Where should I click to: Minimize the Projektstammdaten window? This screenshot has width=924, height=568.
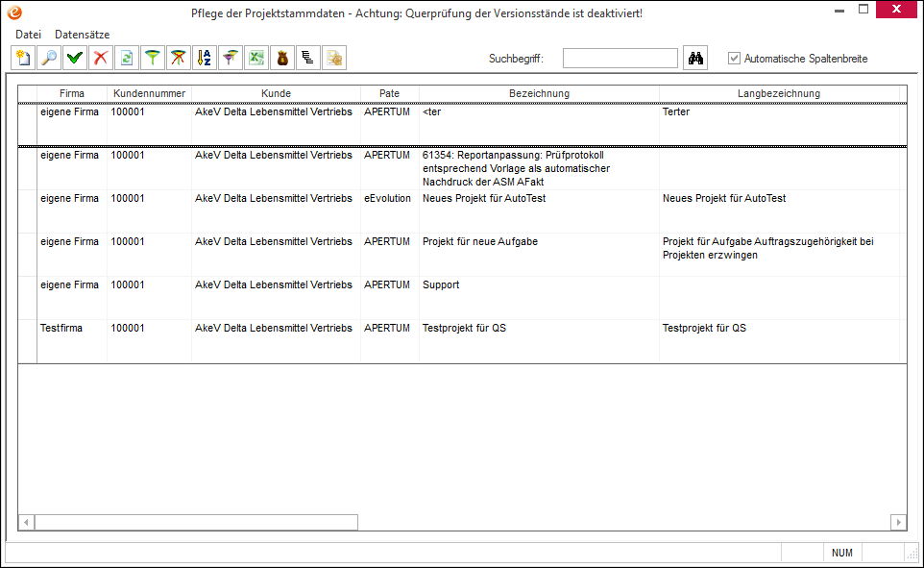[x=839, y=10]
